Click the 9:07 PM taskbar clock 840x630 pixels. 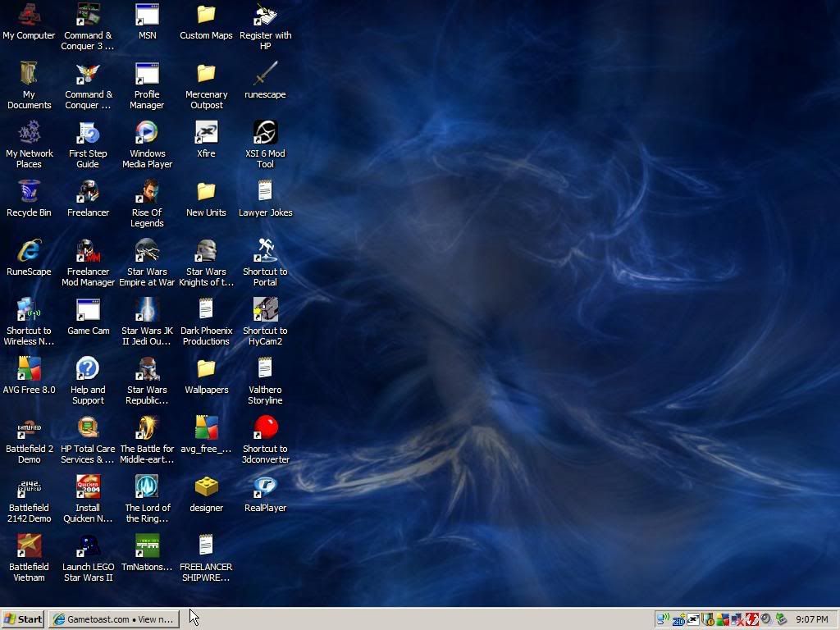click(811, 619)
